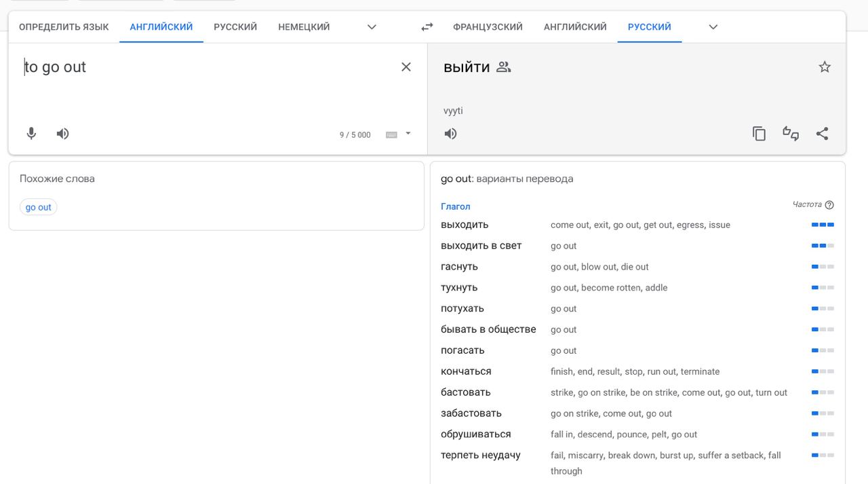Play audio of the Russian translation

click(450, 134)
